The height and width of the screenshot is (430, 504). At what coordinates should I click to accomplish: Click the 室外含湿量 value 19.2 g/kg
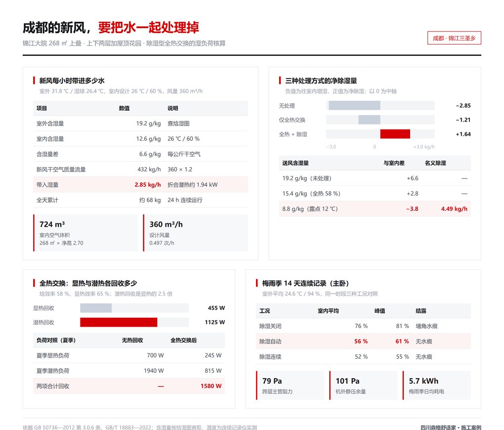coord(148,124)
